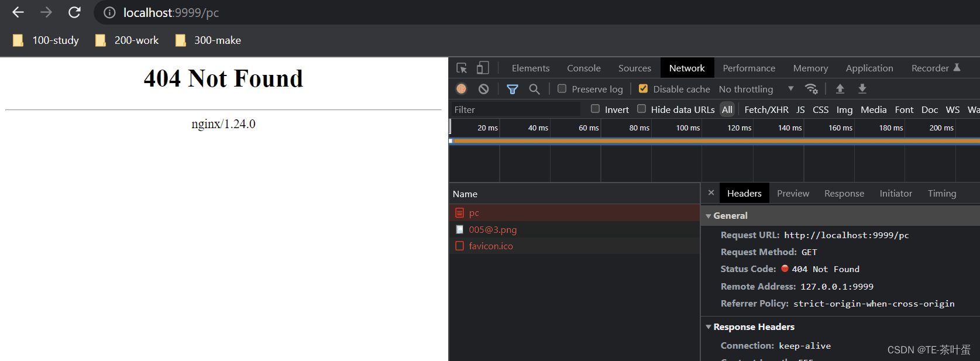This screenshot has width=980, height=361.
Task: Open the Memory panel
Action: pyautogui.click(x=810, y=68)
